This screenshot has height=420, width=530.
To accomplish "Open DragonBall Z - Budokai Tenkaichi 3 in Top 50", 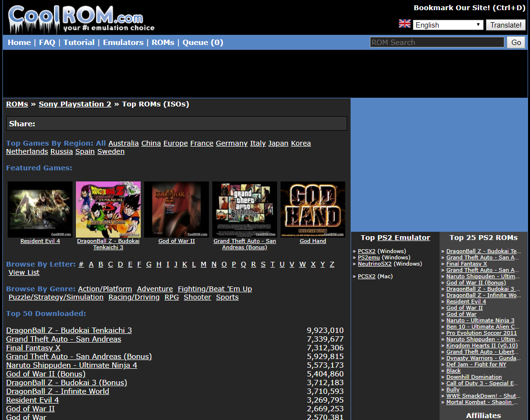I will [x=69, y=330].
